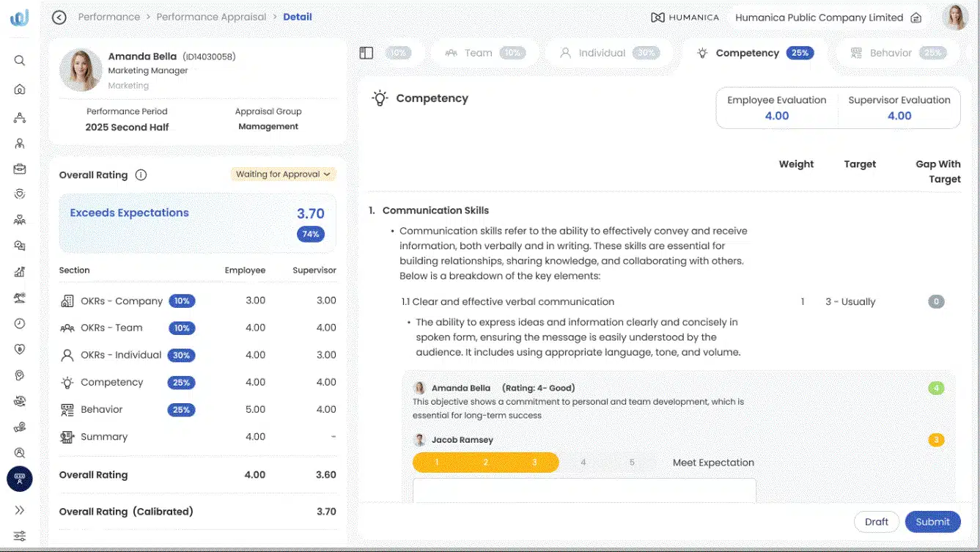Click the leave palm-tree icon in sidebar
Screen dimensions: 980x552
20,297
